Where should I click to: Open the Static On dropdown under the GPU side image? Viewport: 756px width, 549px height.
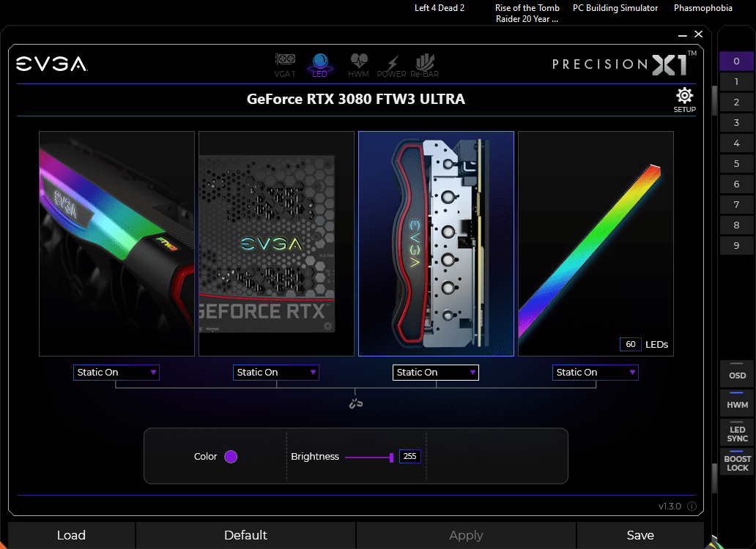pos(116,373)
